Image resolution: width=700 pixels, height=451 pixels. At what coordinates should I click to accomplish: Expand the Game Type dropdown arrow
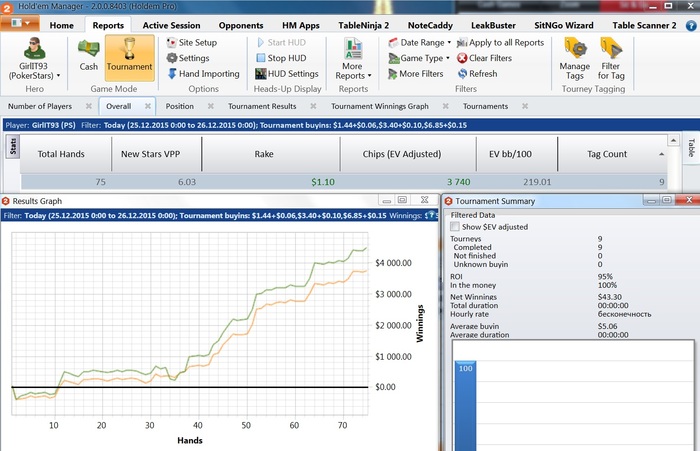point(448,58)
